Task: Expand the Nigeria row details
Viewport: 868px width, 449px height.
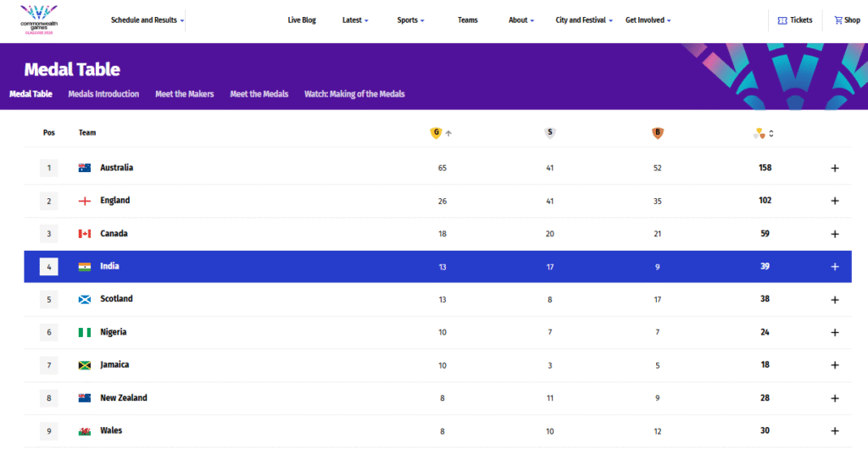Action: pos(835,332)
